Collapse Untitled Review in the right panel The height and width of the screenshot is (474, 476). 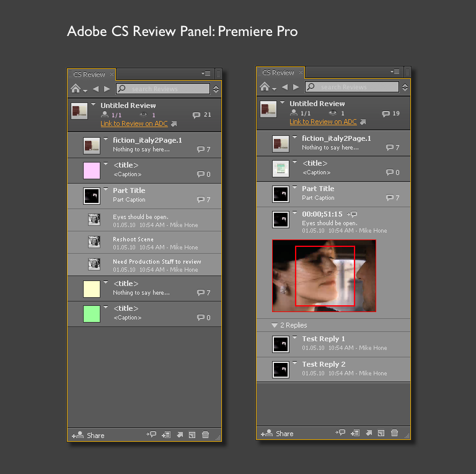[283, 102]
